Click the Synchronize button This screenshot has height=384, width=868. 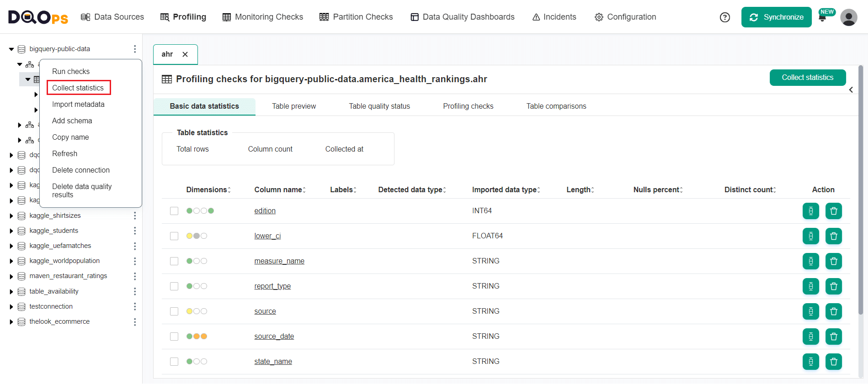[776, 17]
